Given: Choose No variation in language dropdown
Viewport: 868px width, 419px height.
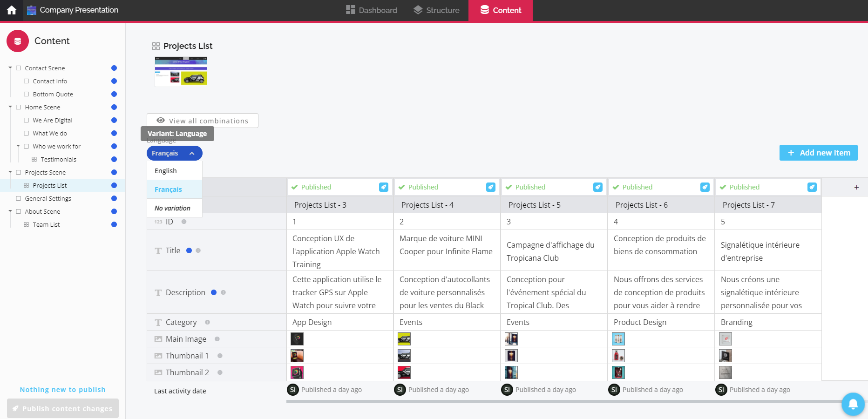Looking at the screenshot, I should pyautogui.click(x=175, y=208).
